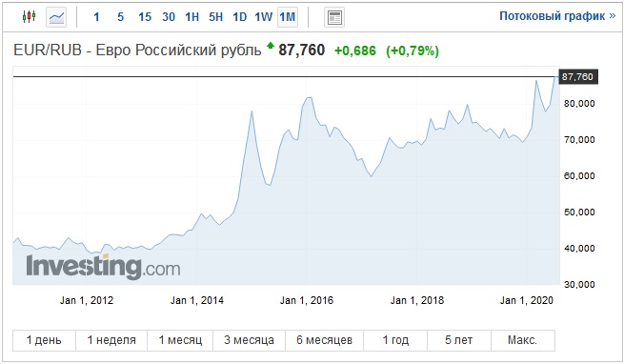Select the 1H interval

tap(191, 17)
